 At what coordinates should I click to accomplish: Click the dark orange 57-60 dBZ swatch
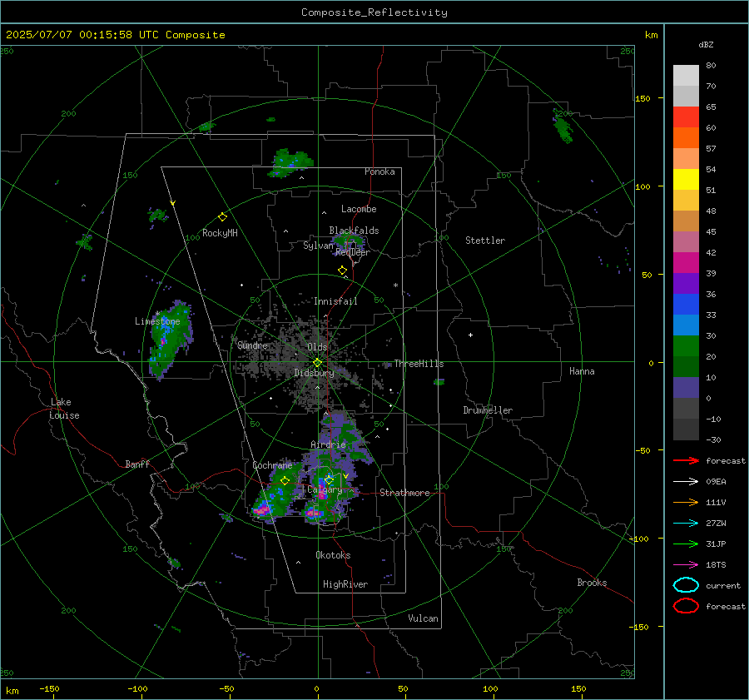point(686,138)
